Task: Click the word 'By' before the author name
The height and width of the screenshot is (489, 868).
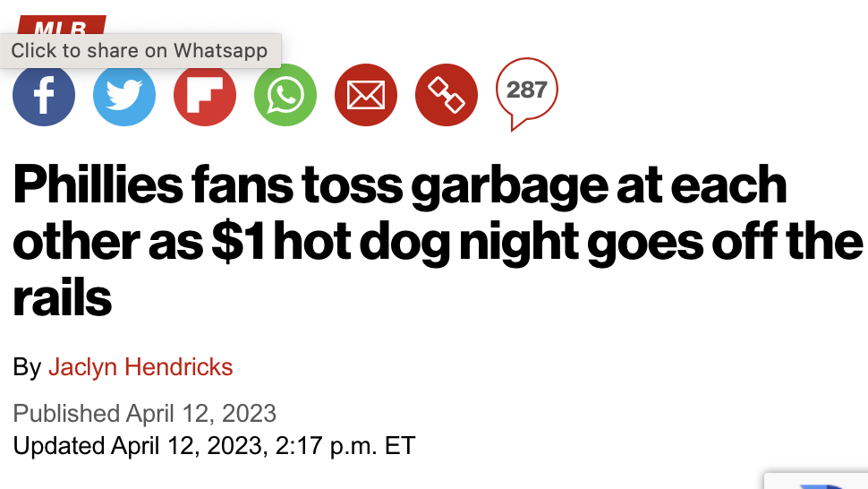Action: pyautogui.click(x=27, y=367)
